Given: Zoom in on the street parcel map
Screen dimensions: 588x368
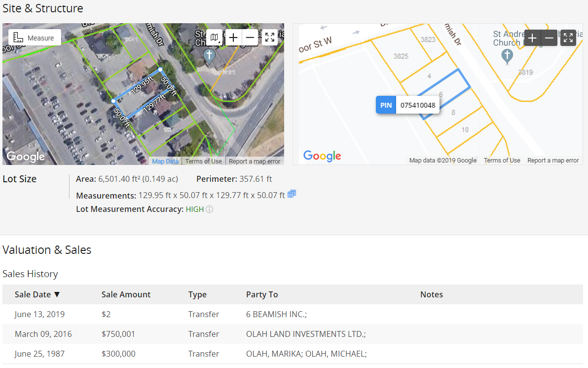Looking at the screenshot, I should 532,38.
